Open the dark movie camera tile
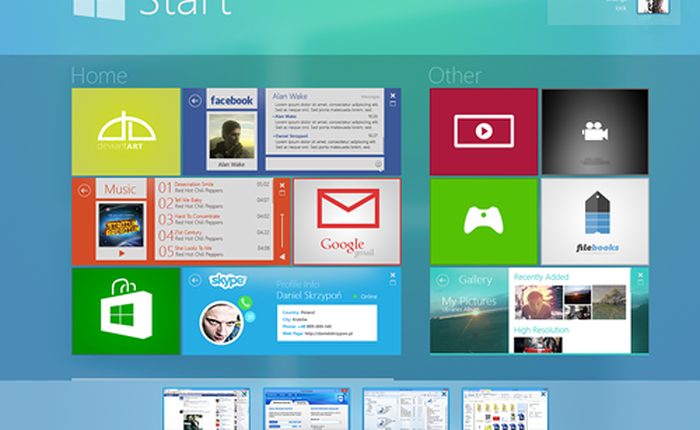 click(595, 132)
